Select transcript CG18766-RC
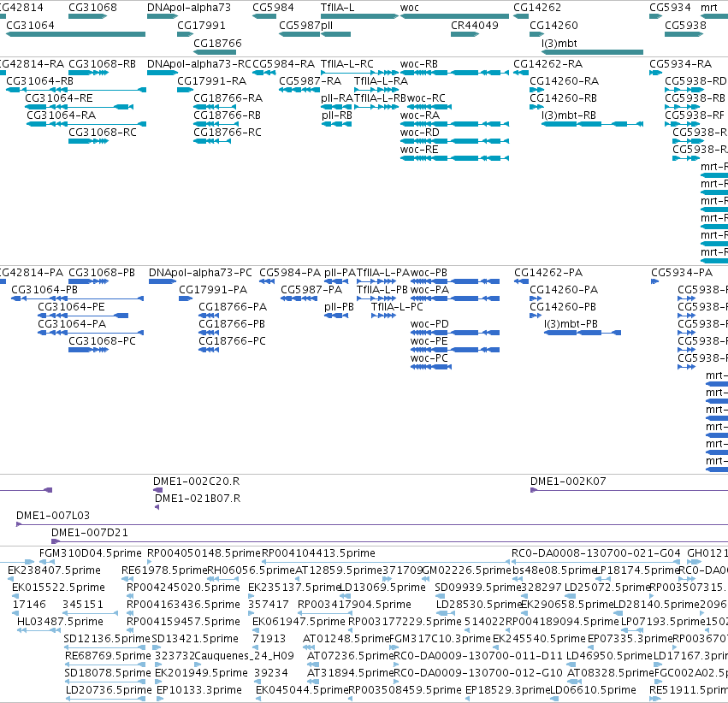This screenshot has height=703, width=728. 212,141
